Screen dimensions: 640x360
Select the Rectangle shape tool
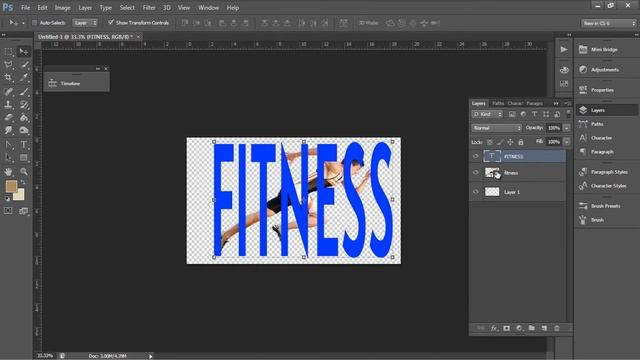(24, 158)
